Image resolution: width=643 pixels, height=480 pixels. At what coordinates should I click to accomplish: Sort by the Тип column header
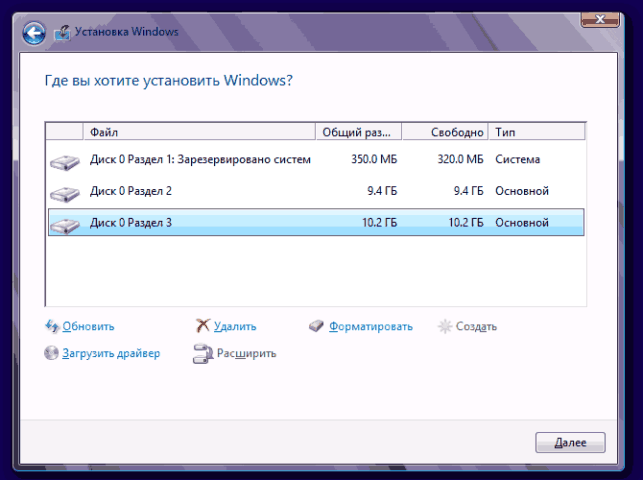pyautogui.click(x=537, y=132)
